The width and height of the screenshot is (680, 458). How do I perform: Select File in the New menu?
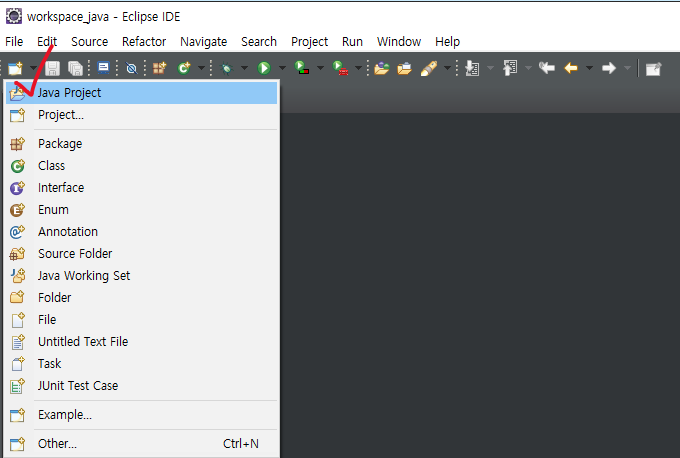point(141,320)
